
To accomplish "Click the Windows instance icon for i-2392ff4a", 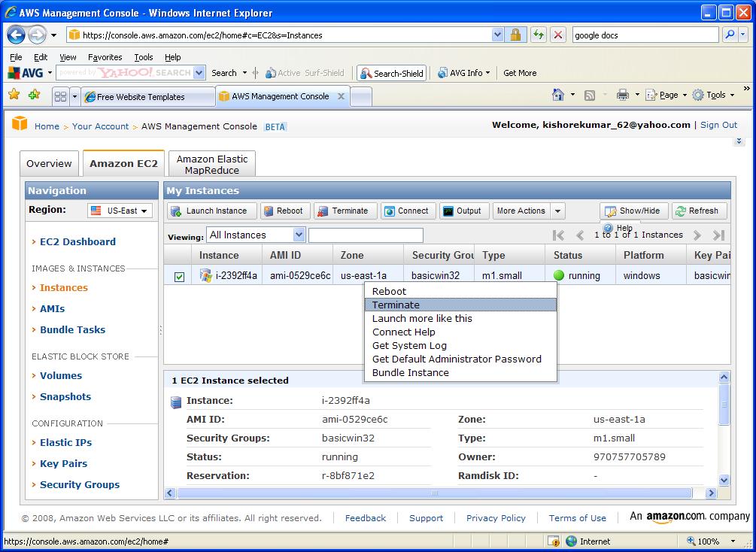I will [x=206, y=276].
